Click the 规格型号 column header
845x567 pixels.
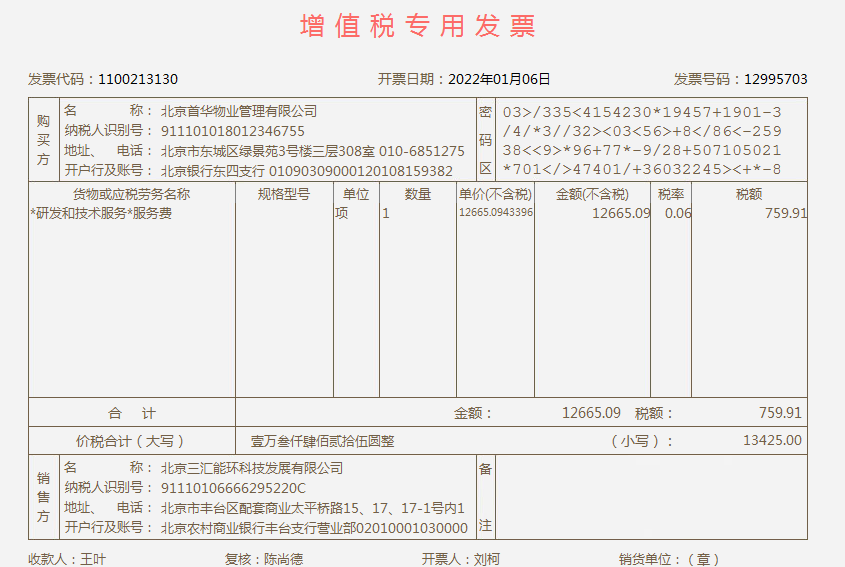point(284,194)
